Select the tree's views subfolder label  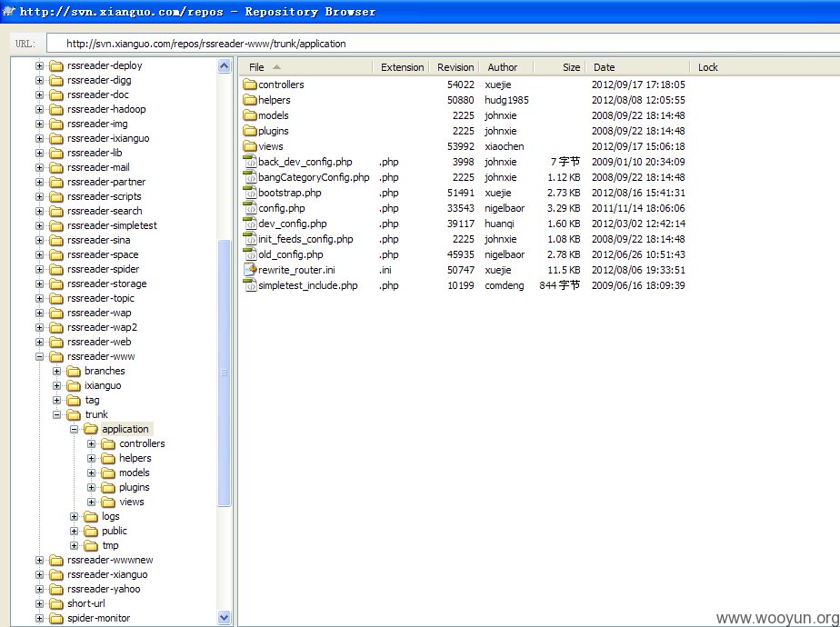coord(132,502)
